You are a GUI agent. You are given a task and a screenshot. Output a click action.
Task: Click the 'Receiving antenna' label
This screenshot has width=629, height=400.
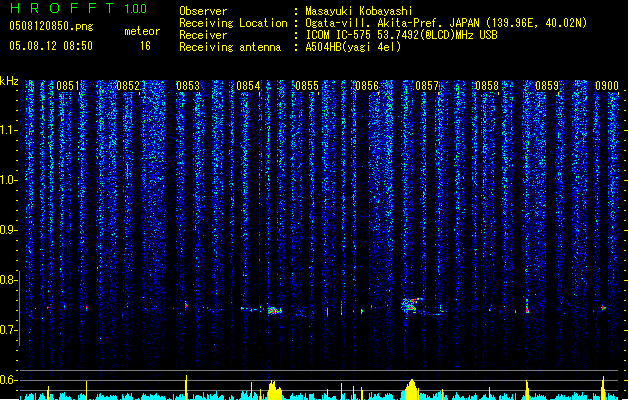tap(230, 47)
